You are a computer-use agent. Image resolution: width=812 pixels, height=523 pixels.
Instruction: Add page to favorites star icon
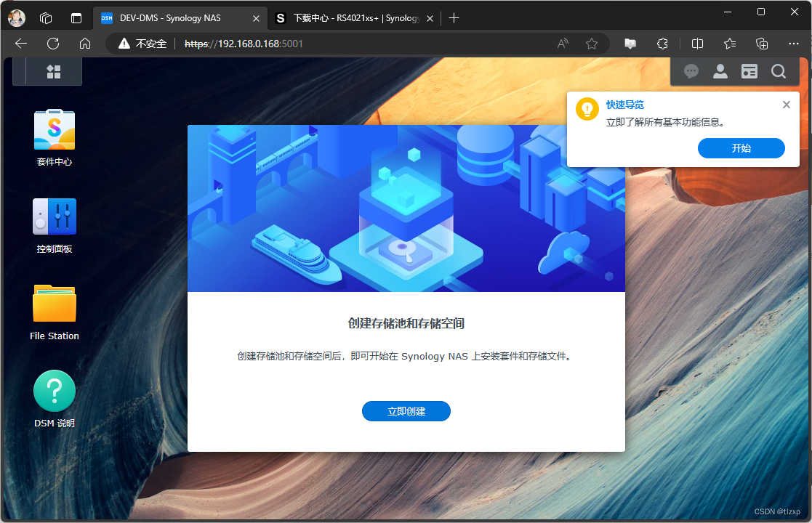592,44
